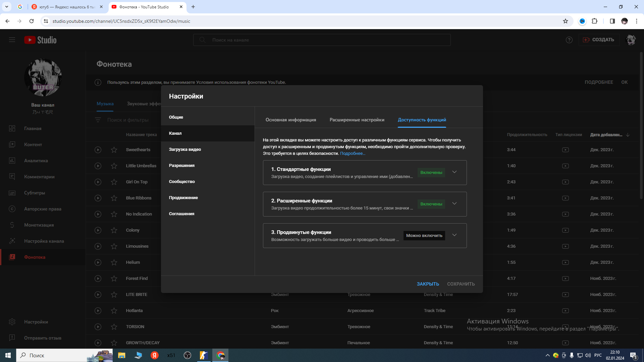Star the Hotlanta track
The width and height of the screenshot is (644, 362).
click(114, 311)
